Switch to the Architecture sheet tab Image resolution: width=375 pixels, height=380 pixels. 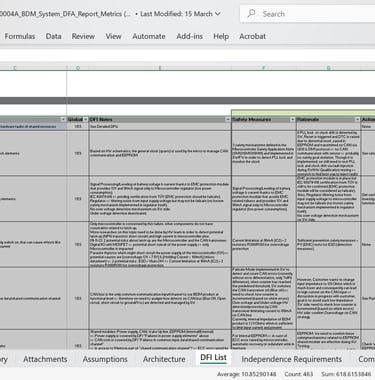(x=164, y=359)
